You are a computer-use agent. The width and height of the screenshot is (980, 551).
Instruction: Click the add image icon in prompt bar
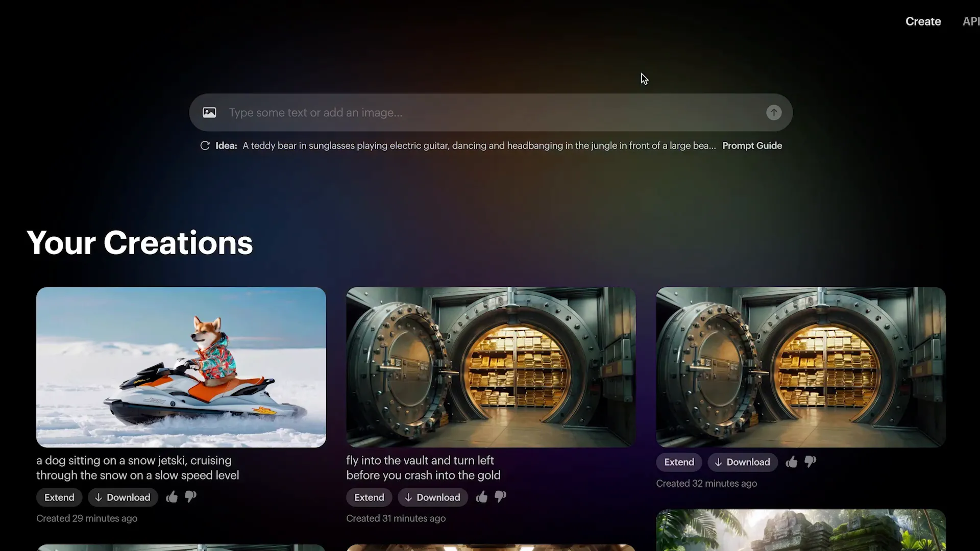click(x=209, y=113)
